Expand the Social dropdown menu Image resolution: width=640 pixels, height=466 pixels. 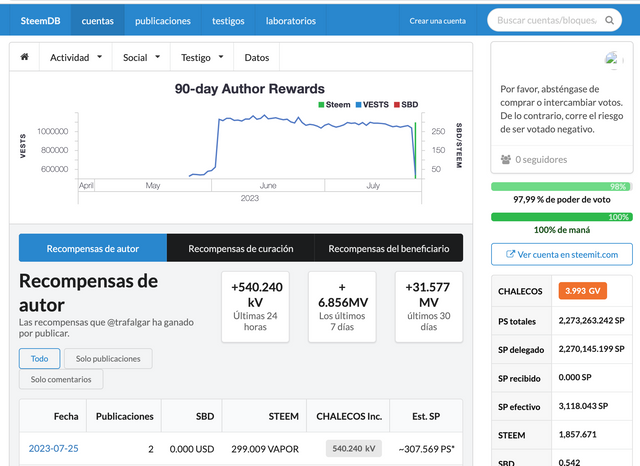(x=141, y=58)
